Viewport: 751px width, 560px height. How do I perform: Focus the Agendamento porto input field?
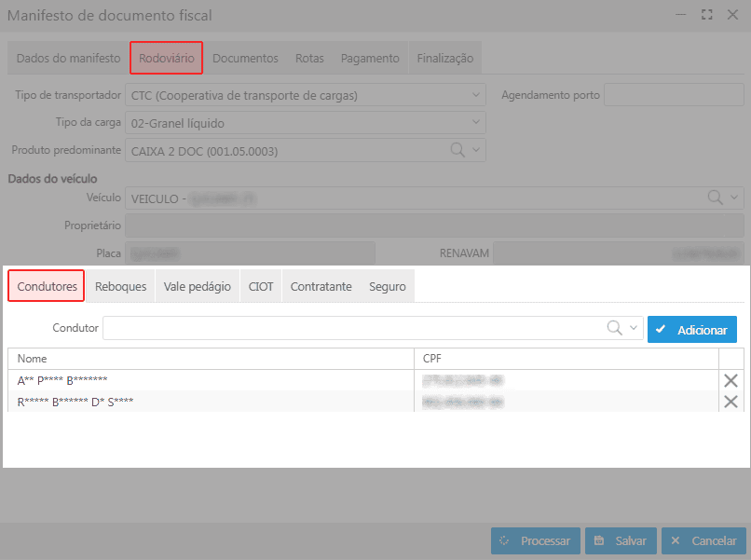pos(674,95)
